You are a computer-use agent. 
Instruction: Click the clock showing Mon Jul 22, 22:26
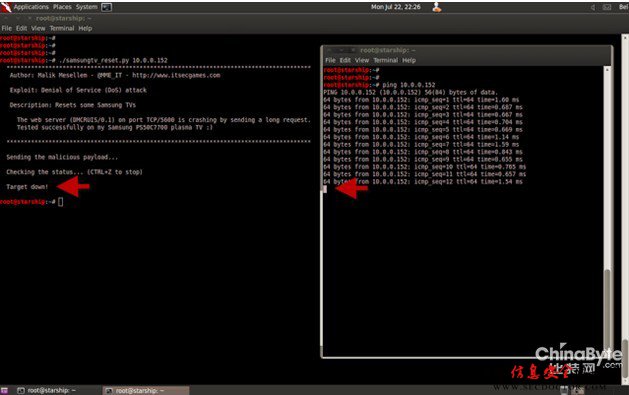point(396,7)
